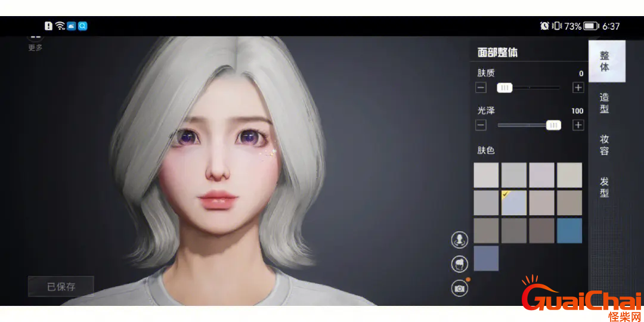This screenshot has width=644, height=322.
Task: Click the 已保存 button
Action: [x=61, y=287]
